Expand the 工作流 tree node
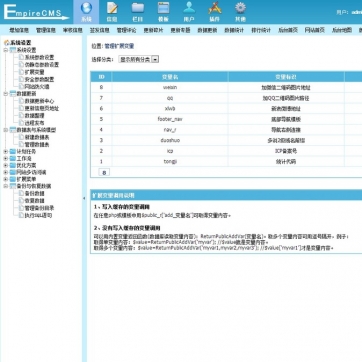 click(6, 159)
